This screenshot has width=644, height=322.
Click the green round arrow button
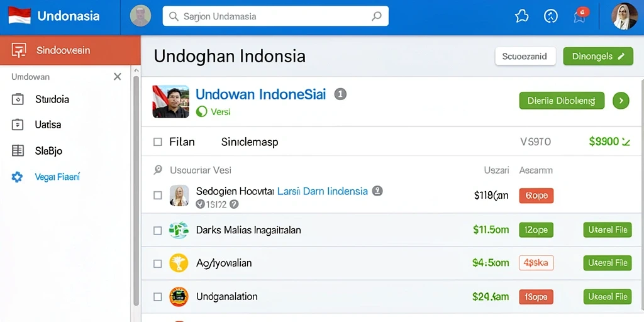(x=621, y=101)
